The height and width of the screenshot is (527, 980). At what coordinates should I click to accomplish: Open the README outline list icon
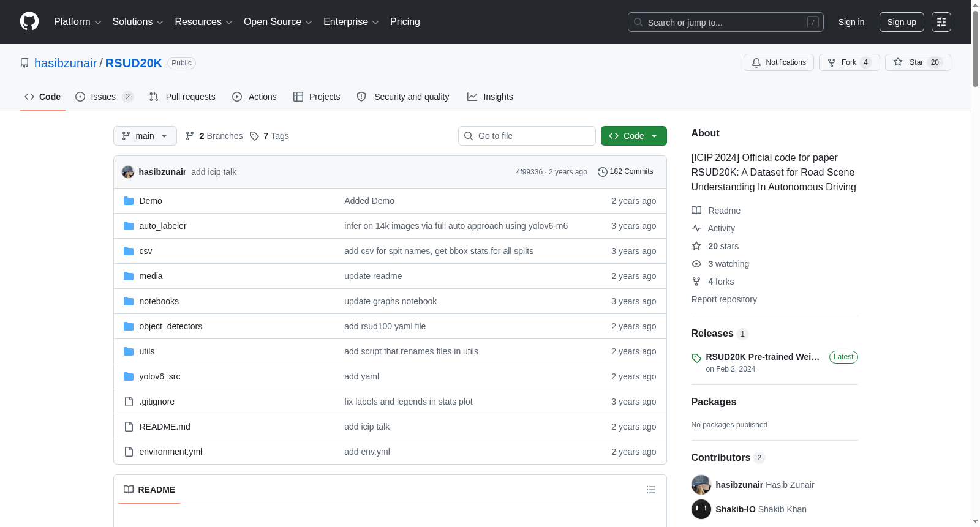click(651, 490)
